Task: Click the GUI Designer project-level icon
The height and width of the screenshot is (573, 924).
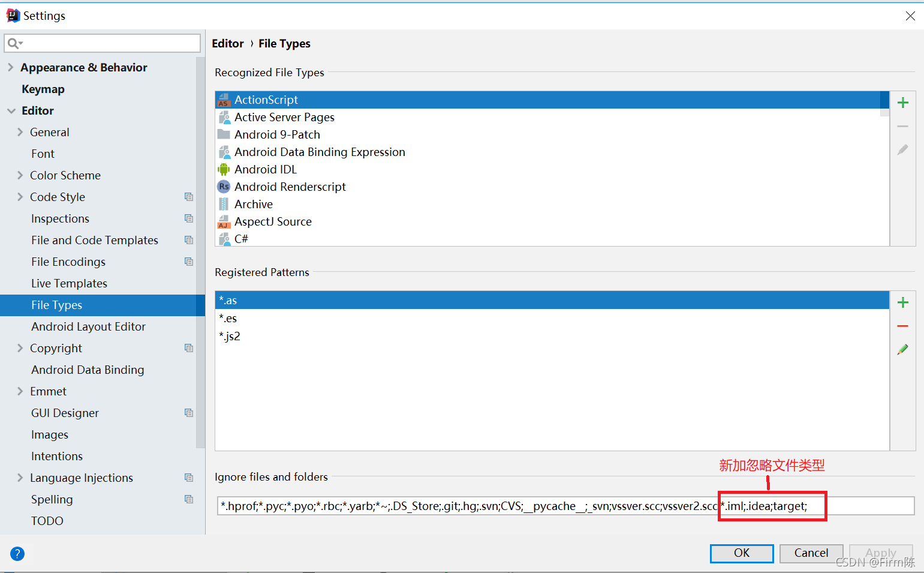Action: (189, 413)
